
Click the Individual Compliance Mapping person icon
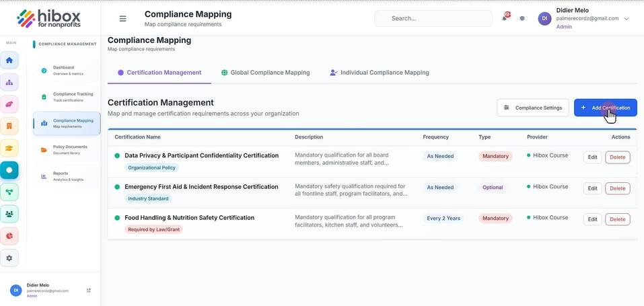pos(333,73)
